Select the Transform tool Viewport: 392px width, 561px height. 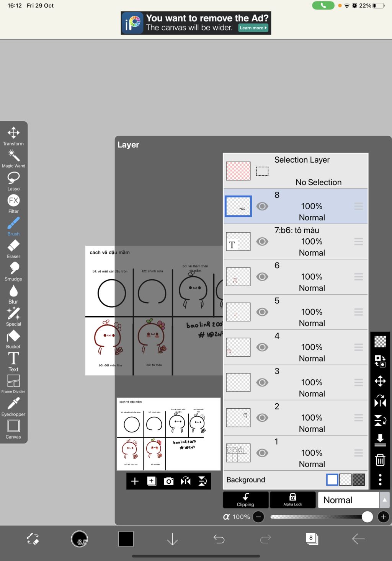13,136
